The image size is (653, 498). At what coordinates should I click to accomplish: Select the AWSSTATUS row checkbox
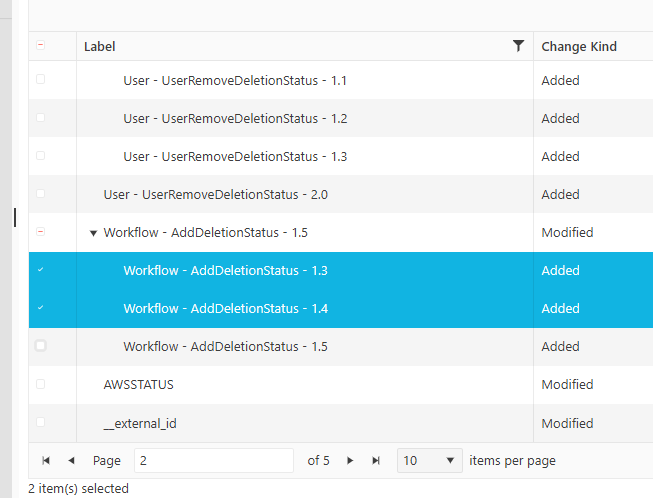[x=41, y=384]
